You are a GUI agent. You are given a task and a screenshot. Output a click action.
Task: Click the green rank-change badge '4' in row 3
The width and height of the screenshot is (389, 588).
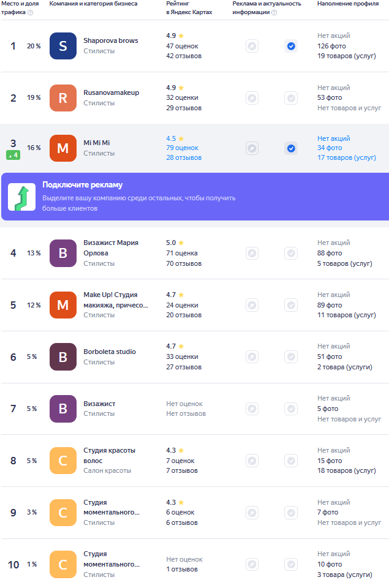click(13, 155)
